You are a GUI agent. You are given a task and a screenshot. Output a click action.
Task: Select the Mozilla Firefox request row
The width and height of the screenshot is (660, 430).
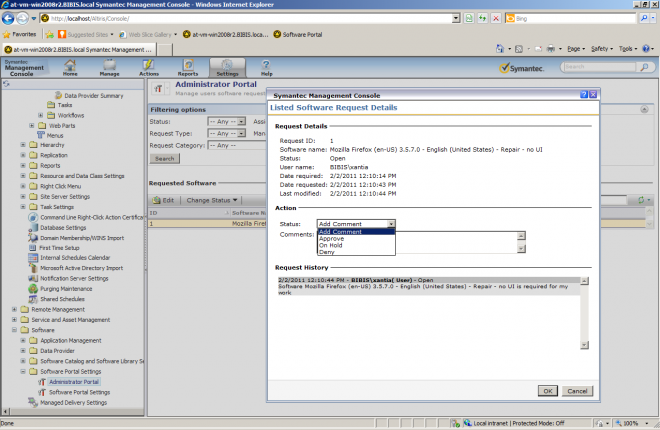(x=208, y=224)
